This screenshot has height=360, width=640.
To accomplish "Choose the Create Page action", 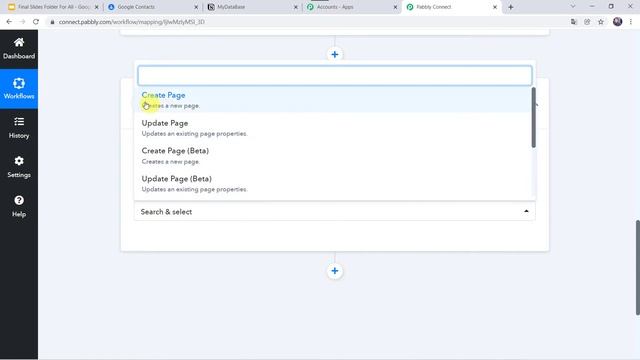I will click(x=333, y=100).
